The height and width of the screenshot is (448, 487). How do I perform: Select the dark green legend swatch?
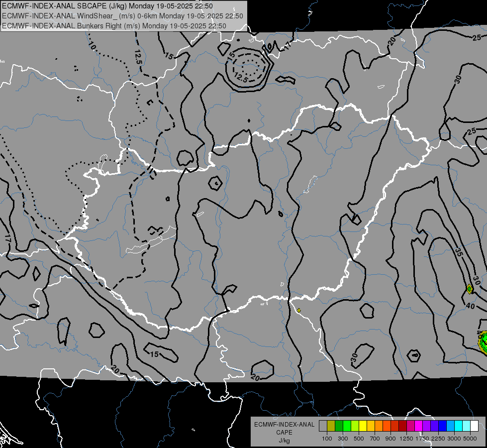click(x=339, y=426)
